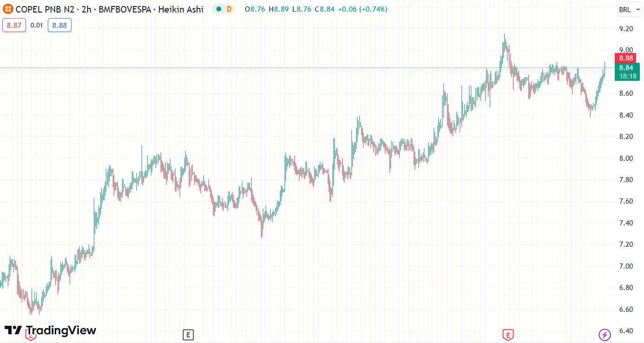Click the 9.20 price axis label
The image size is (644, 343).
pyautogui.click(x=626, y=29)
